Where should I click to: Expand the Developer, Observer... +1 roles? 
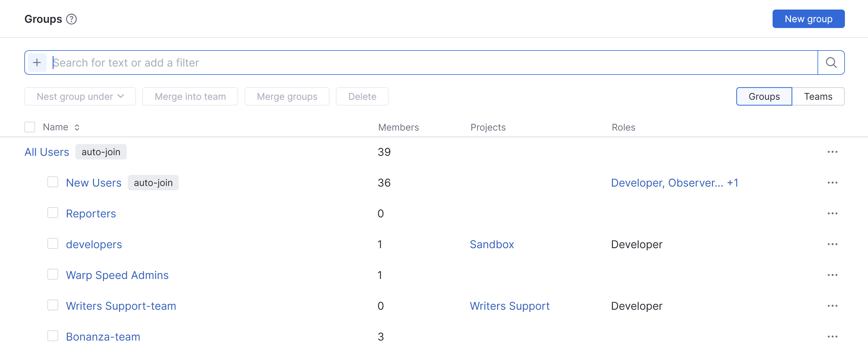point(674,183)
